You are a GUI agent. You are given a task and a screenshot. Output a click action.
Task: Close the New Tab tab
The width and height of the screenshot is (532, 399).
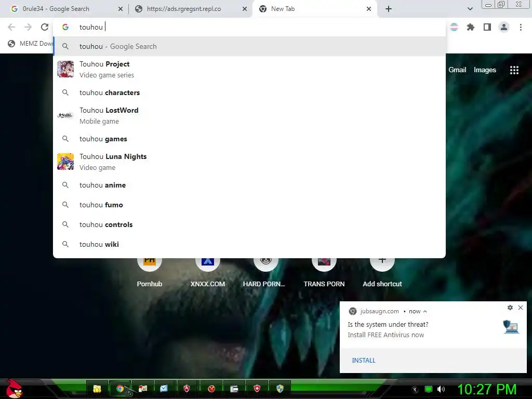point(369,9)
